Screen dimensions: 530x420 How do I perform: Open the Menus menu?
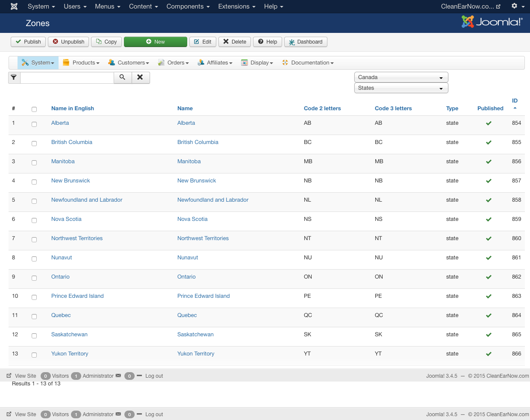(x=107, y=6)
